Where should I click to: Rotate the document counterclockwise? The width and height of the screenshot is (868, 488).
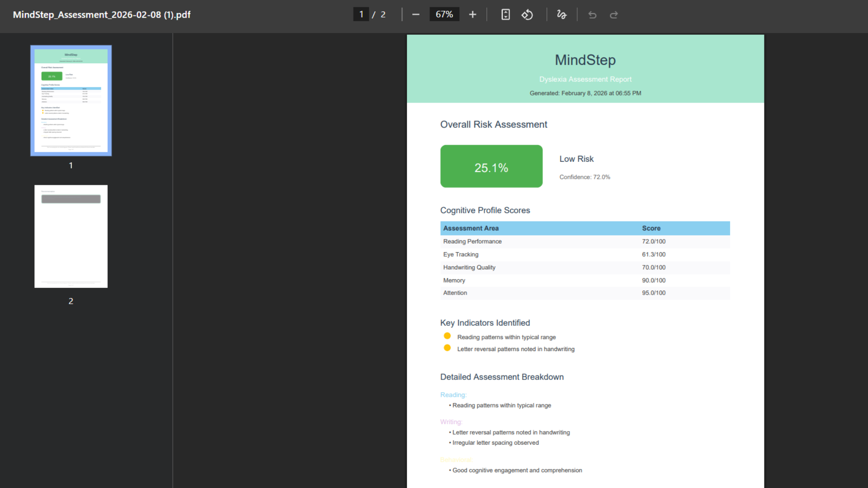pos(527,14)
